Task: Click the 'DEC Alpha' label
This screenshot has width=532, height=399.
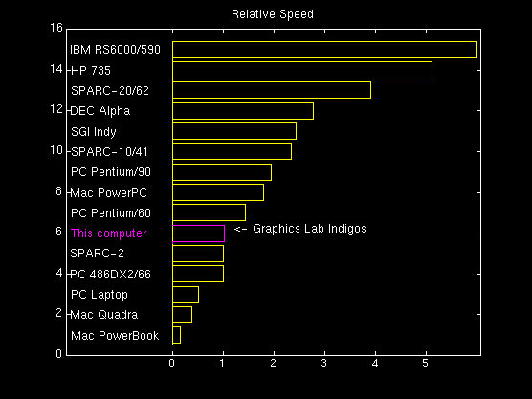Action: coord(100,111)
